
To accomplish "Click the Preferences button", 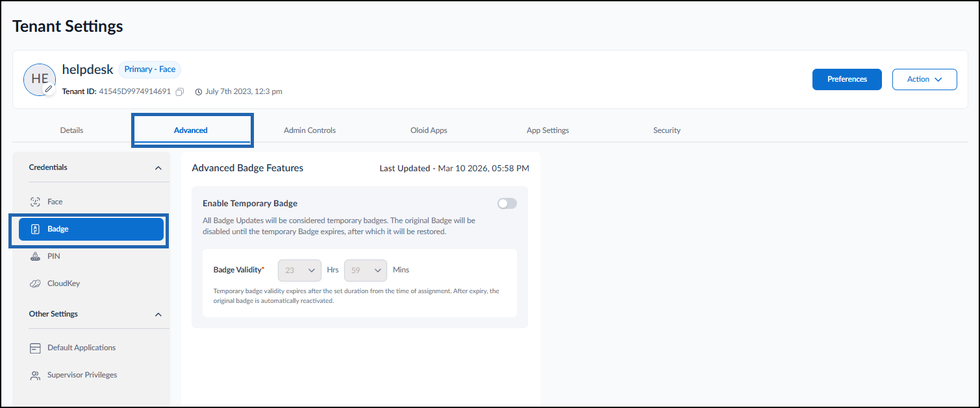I will pyautogui.click(x=847, y=79).
